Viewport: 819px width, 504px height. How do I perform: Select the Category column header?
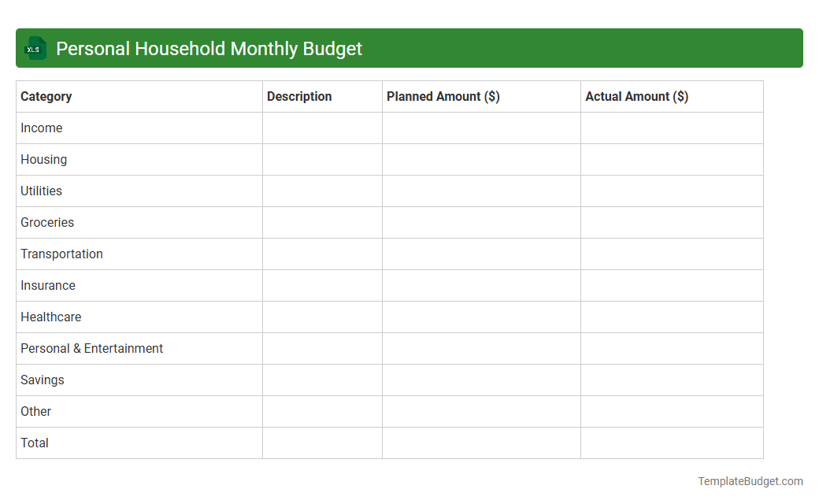click(46, 96)
